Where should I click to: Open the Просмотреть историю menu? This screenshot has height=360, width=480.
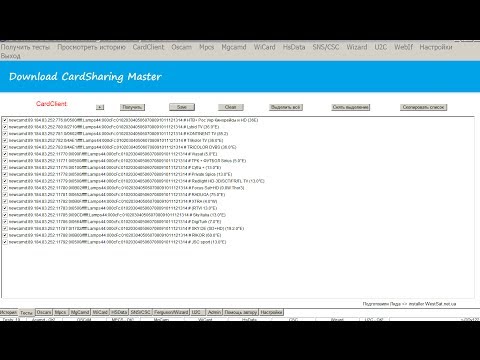pos(91,47)
